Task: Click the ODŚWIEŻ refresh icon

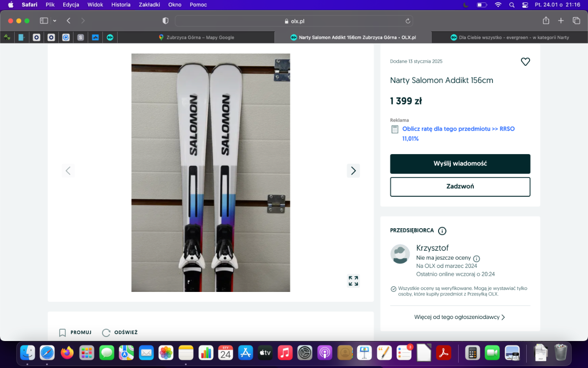Action: (x=106, y=333)
